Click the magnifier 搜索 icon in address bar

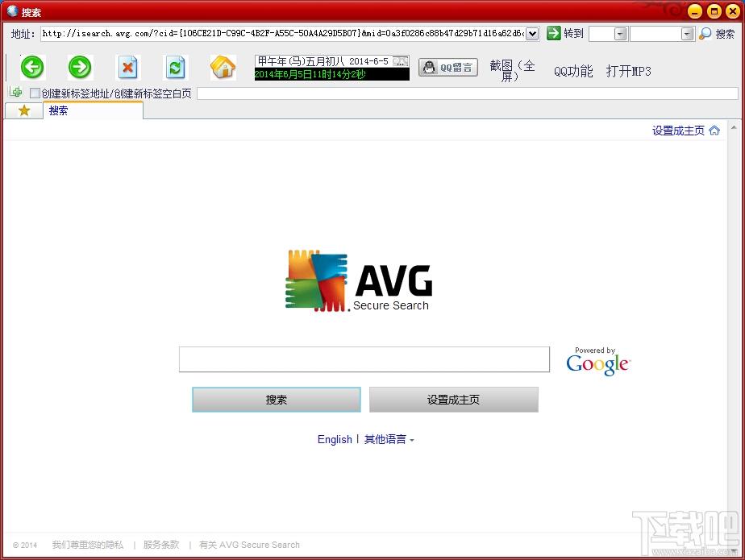click(705, 33)
